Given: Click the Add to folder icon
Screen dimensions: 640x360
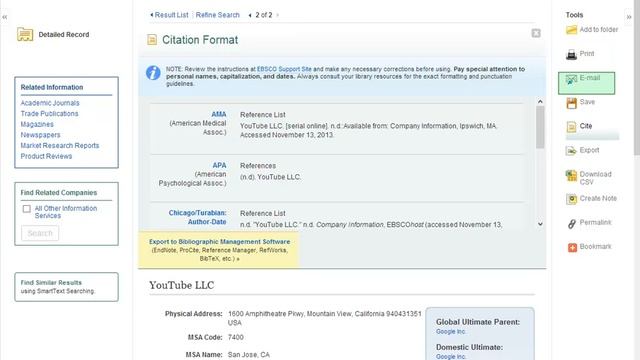Looking at the screenshot, I should tap(571, 30).
